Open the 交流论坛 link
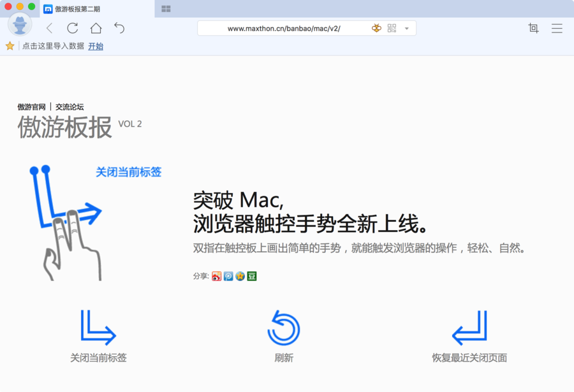Viewport: 574px width, 392px height. click(70, 107)
